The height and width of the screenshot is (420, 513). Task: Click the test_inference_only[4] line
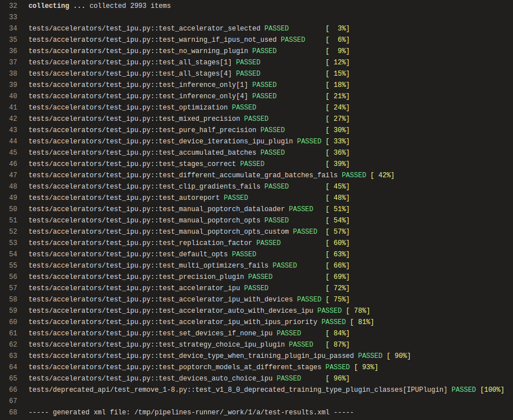pos(189,96)
